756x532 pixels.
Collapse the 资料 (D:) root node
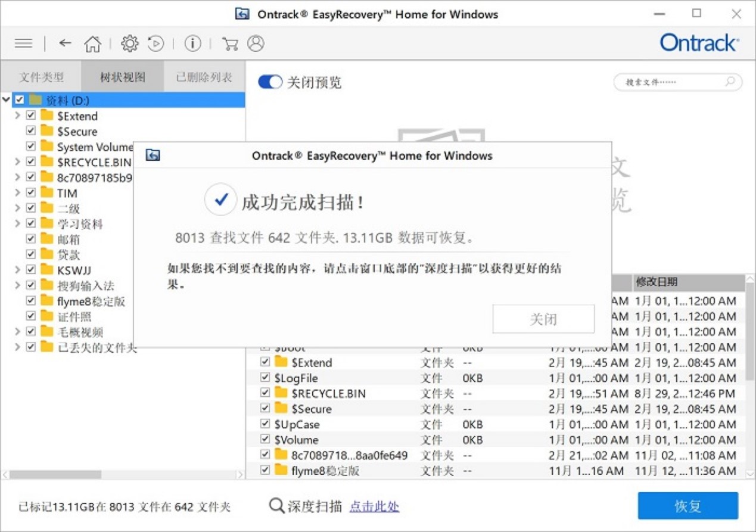click(x=6, y=100)
